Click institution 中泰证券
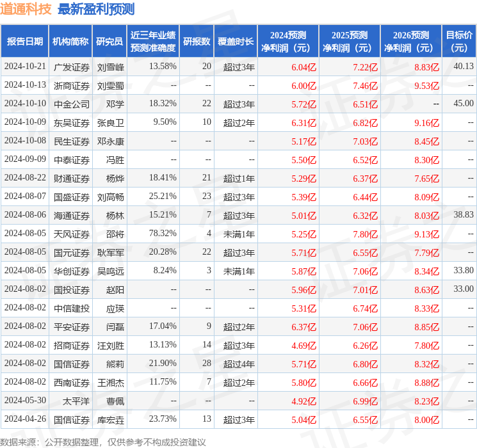477x448 pixels. coord(72,160)
